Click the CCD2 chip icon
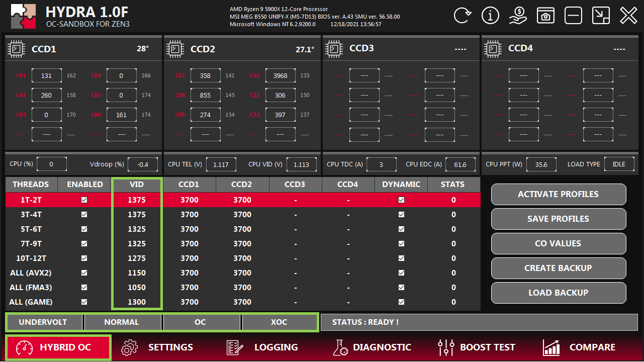The width and height of the screenshot is (644, 362). pos(175,49)
